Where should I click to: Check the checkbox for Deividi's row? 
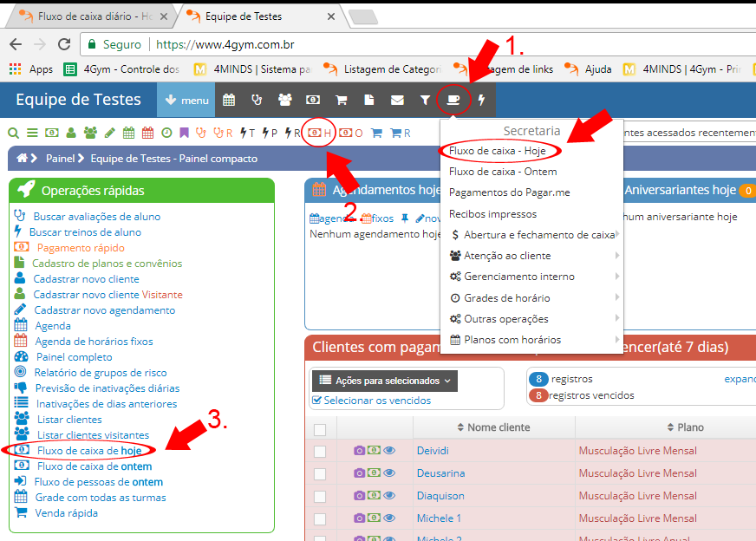(320, 452)
